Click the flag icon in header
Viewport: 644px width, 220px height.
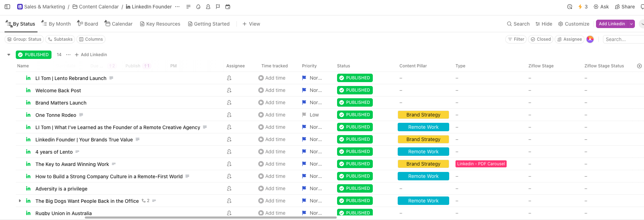point(218,7)
